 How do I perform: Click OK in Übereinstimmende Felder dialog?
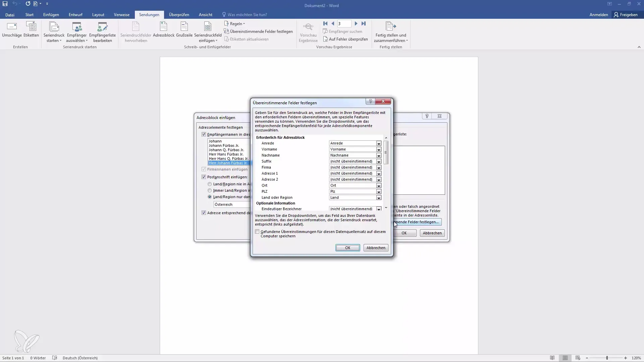pyautogui.click(x=348, y=248)
